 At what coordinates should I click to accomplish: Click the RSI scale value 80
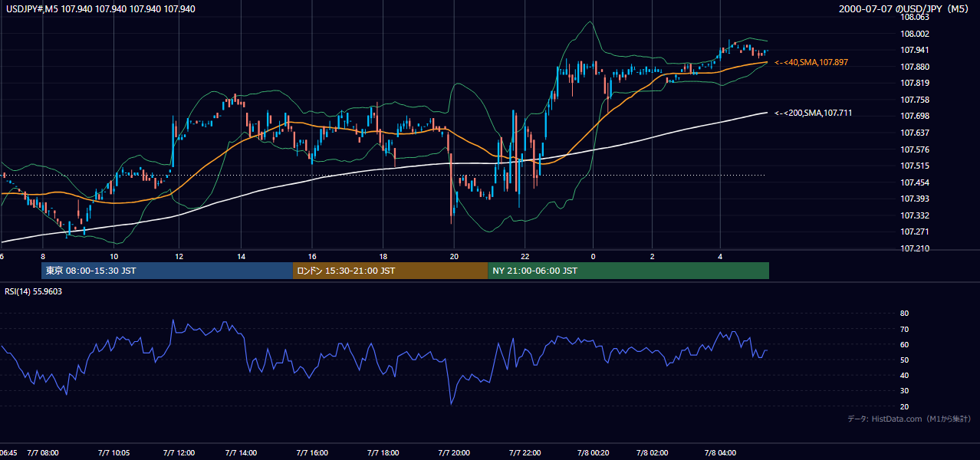[x=904, y=314]
